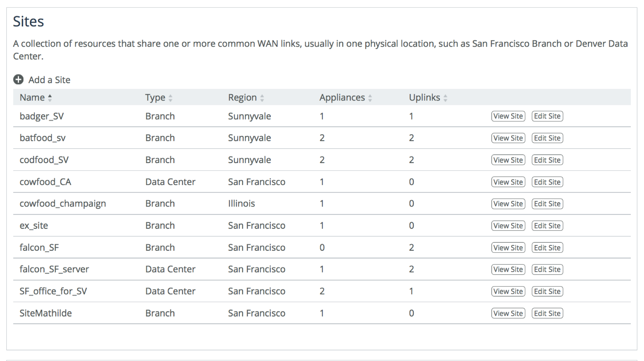View Site for falcon_SF
The image size is (644, 361).
(x=508, y=248)
